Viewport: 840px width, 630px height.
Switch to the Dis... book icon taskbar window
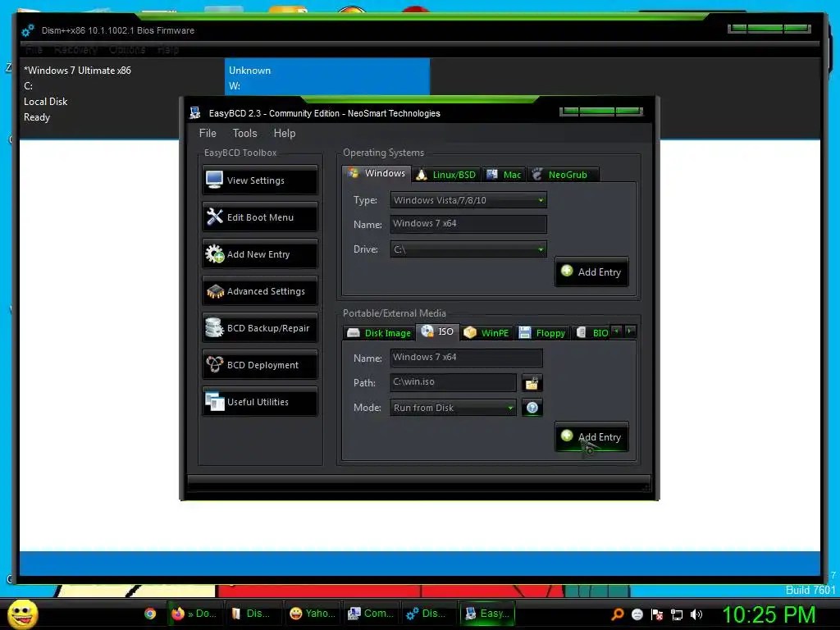[253, 614]
